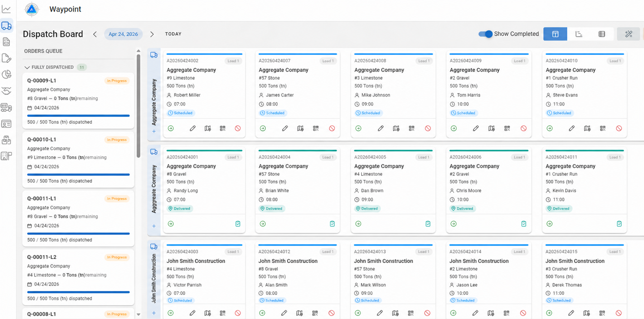The image size is (644, 319).
Task: Go to the next day arrow
Action: coord(152,34)
